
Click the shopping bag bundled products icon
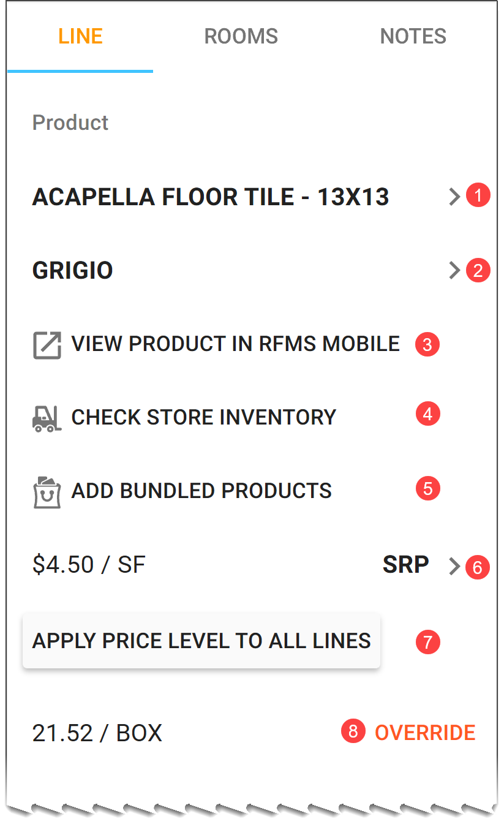pos(47,492)
